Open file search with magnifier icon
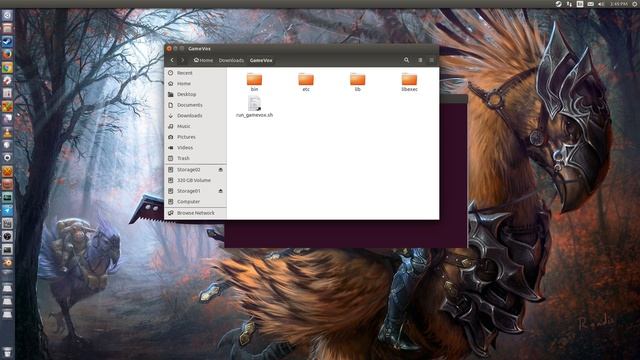The height and width of the screenshot is (360, 640). point(407,60)
